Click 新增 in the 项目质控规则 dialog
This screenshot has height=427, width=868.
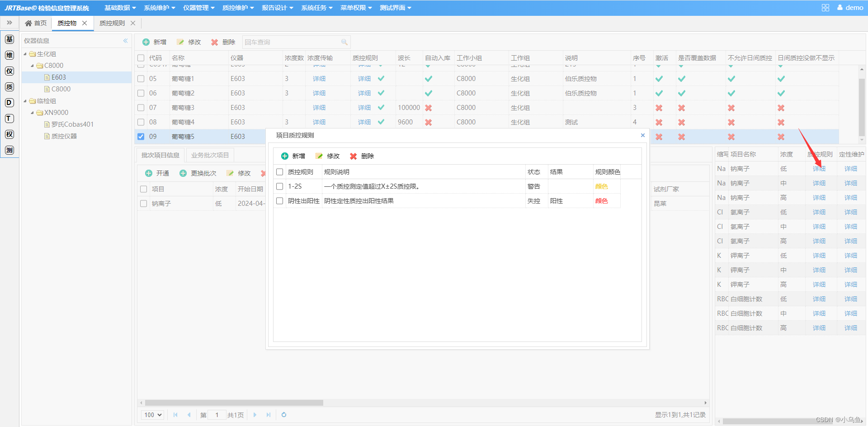(293, 156)
